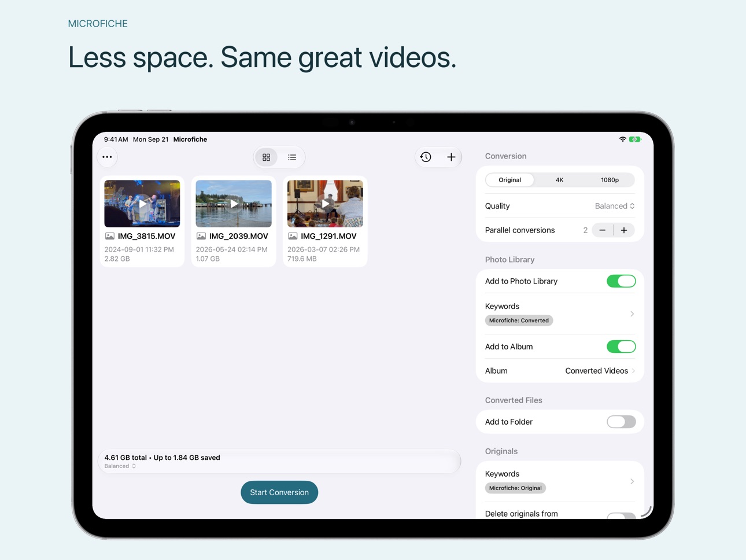Select the IMG_1291.MOV file name
This screenshot has height=560, width=746.
coord(328,236)
